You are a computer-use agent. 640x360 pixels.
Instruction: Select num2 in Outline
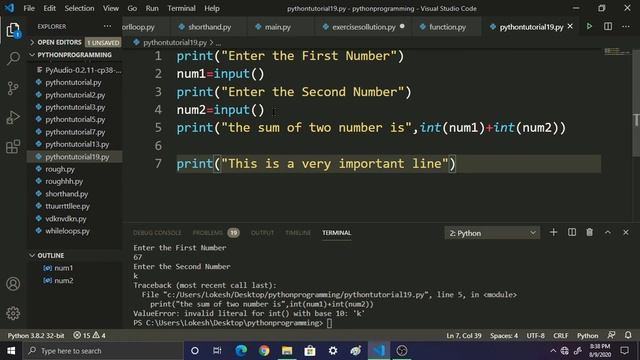[x=75, y=280]
